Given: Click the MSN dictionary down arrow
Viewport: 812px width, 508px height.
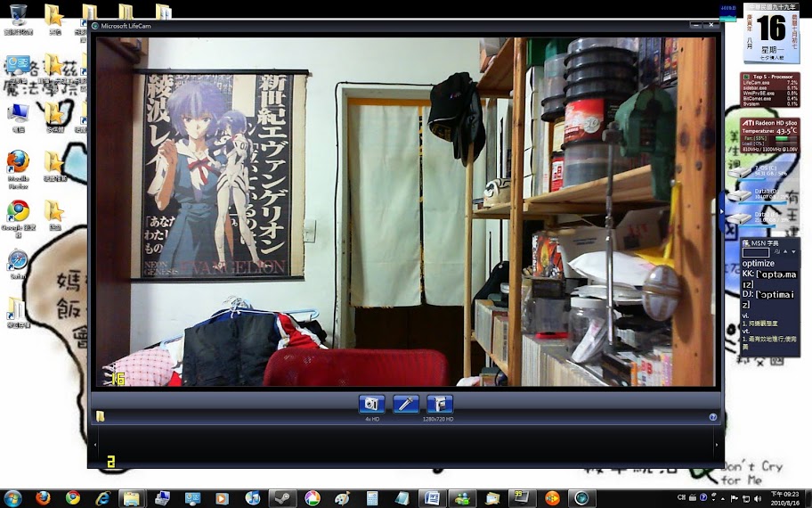Looking at the screenshot, I should click(793, 252).
